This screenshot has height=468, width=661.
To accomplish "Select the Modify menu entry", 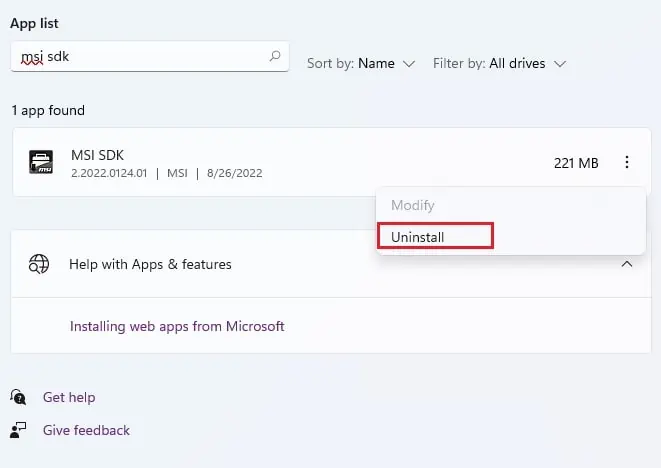I will (413, 205).
